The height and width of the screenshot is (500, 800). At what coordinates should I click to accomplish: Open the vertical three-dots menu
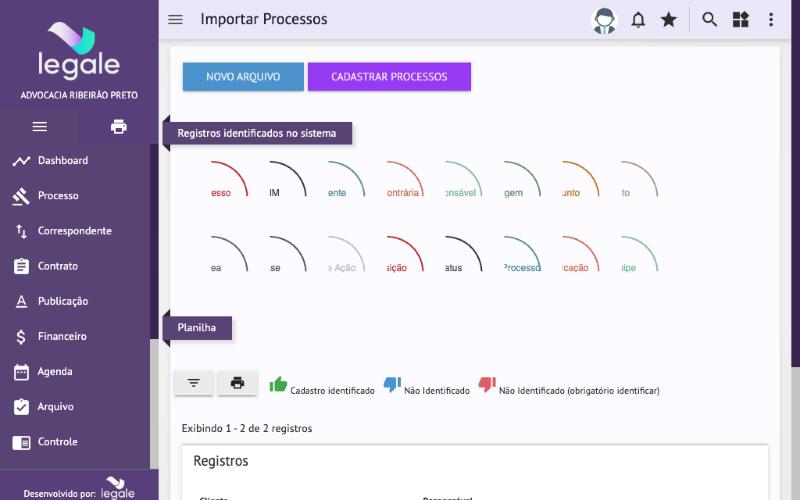tap(771, 20)
